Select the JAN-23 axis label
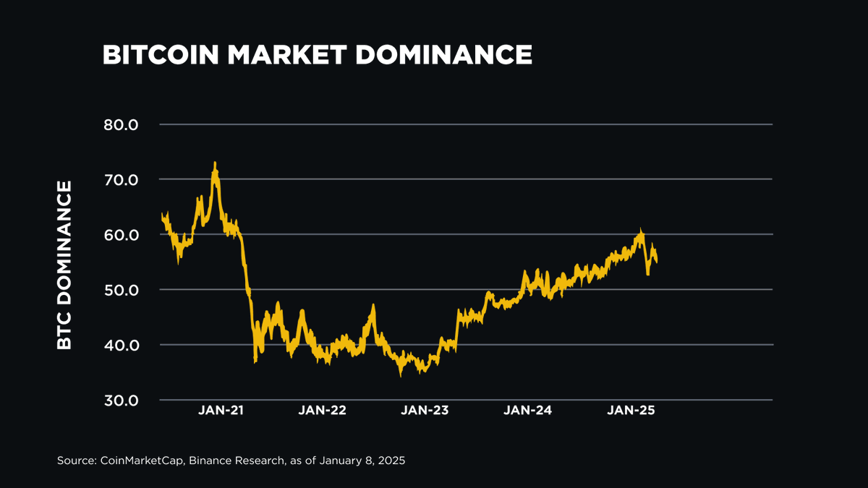868x488 pixels. pyautogui.click(x=426, y=409)
